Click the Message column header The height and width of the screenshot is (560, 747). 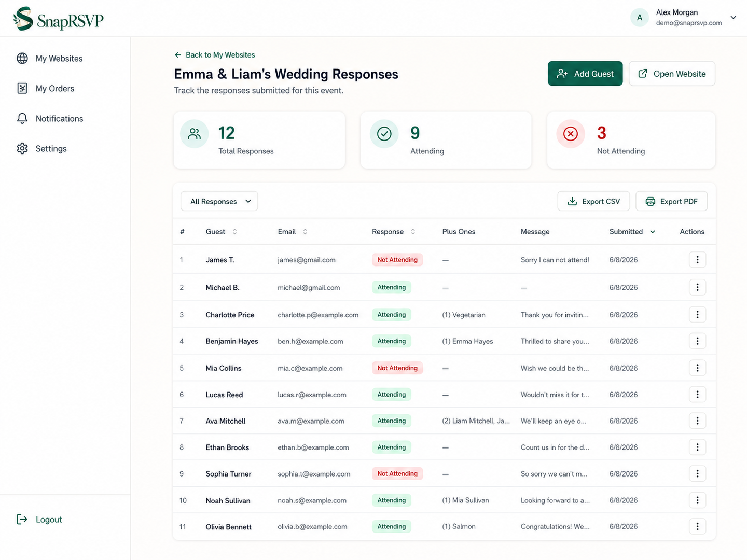point(535,232)
